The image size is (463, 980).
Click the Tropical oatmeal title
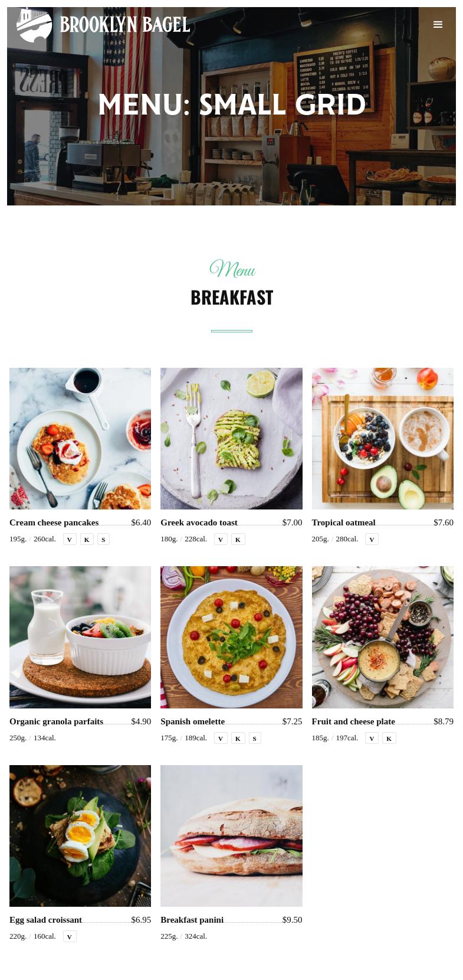pyautogui.click(x=343, y=522)
